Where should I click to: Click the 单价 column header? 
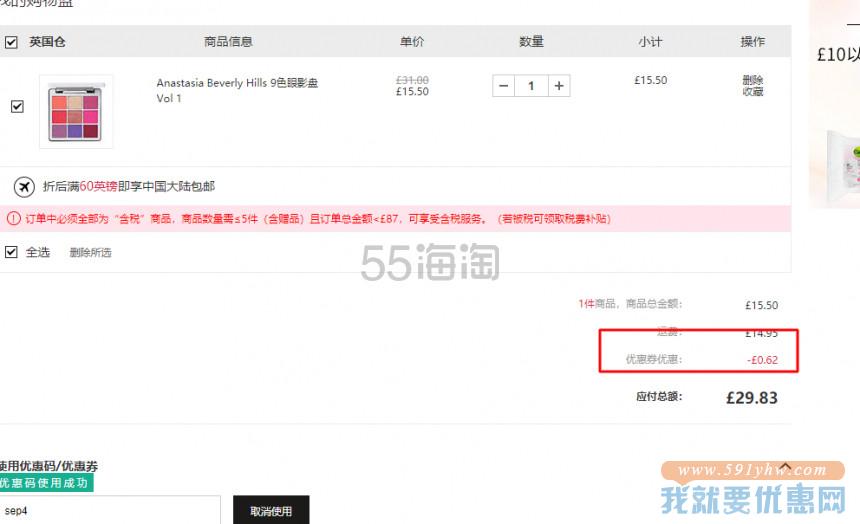412,42
